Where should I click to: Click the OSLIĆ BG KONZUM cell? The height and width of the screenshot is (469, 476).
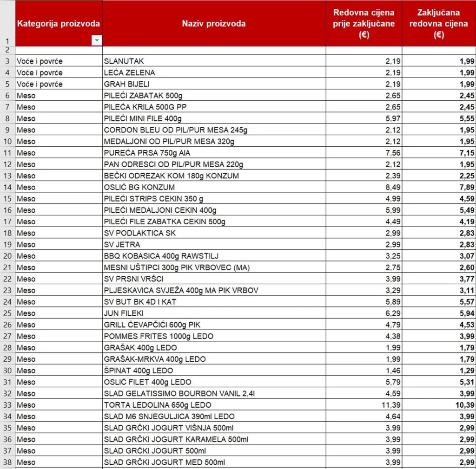[214, 187]
